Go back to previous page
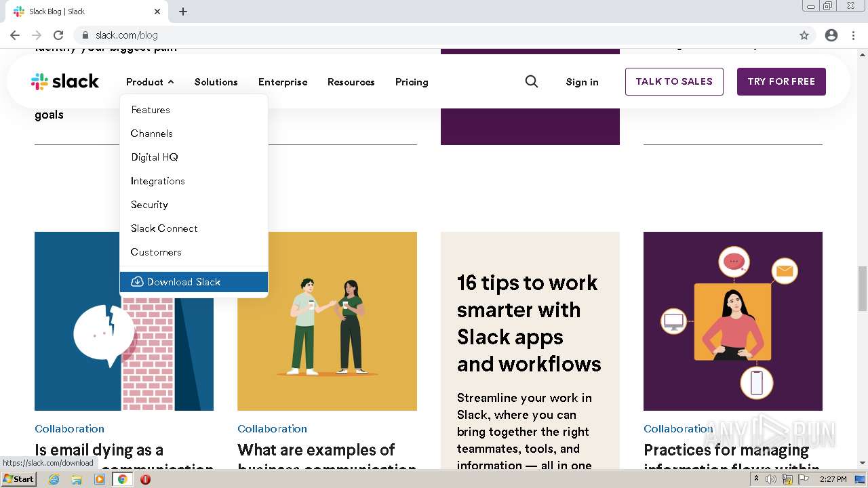Screen dimensions: 868x488 (x=15, y=35)
